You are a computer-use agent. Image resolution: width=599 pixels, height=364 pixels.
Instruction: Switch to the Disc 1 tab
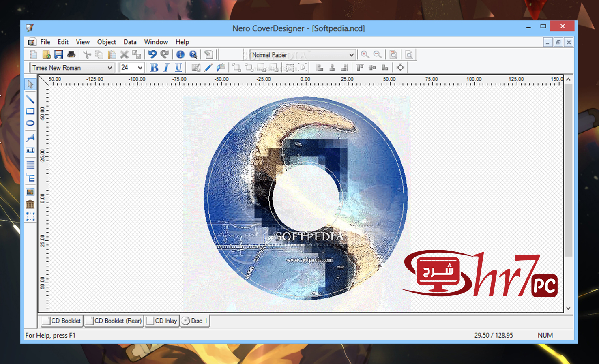[195, 321]
